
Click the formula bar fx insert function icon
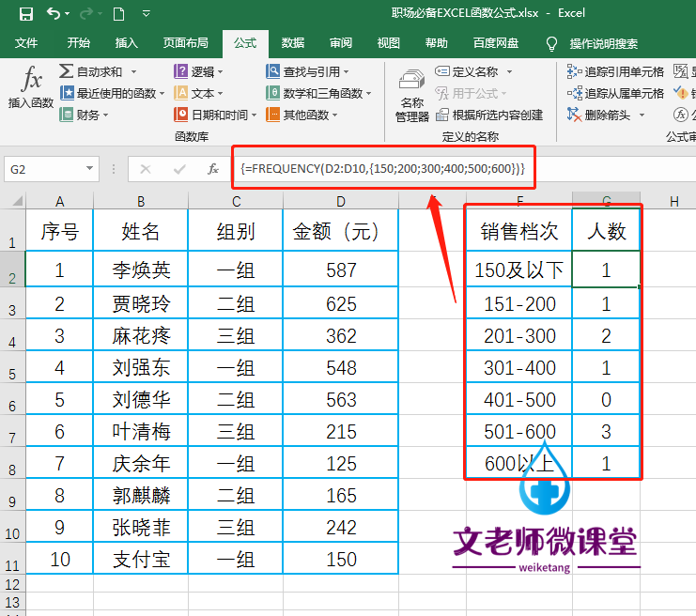pyautogui.click(x=213, y=169)
